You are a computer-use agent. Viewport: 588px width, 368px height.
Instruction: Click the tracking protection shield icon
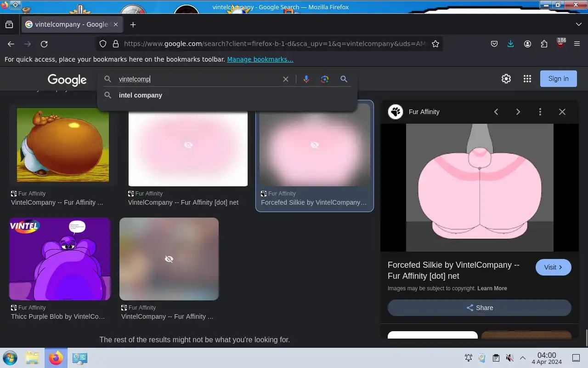click(x=103, y=44)
